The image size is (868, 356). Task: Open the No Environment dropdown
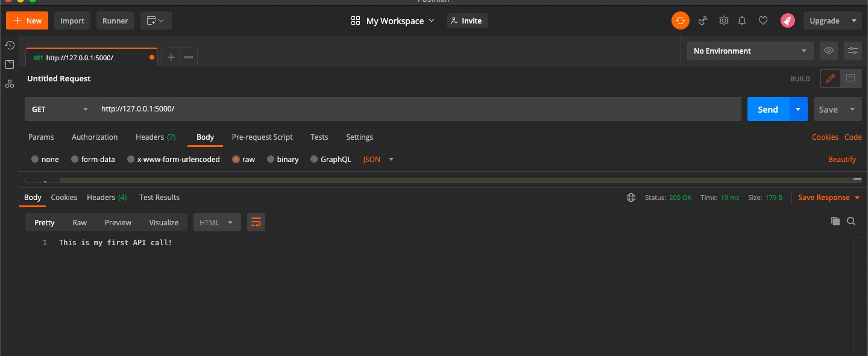click(750, 51)
